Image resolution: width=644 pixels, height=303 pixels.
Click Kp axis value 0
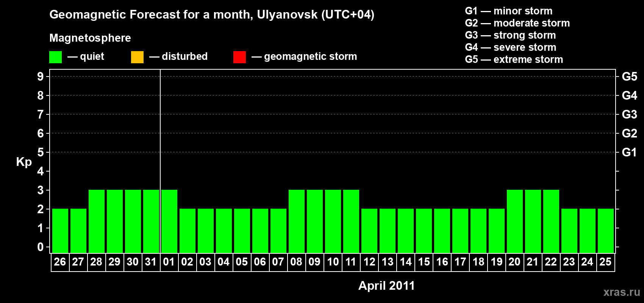pyautogui.click(x=41, y=247)
